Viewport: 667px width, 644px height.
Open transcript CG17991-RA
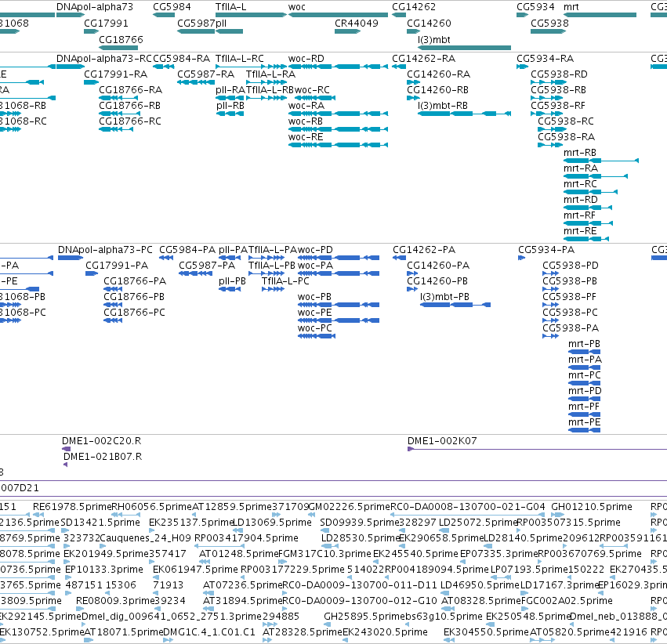click(115, 74)
